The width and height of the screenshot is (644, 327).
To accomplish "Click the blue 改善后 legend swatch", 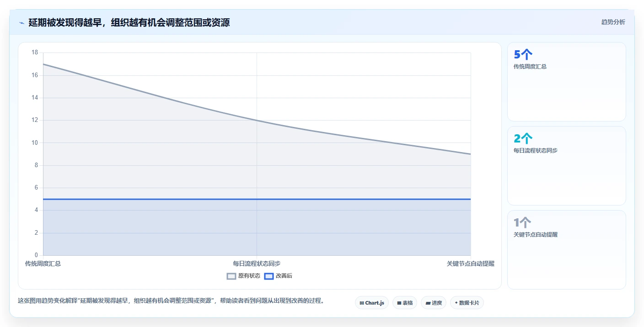I will point(269,276).
